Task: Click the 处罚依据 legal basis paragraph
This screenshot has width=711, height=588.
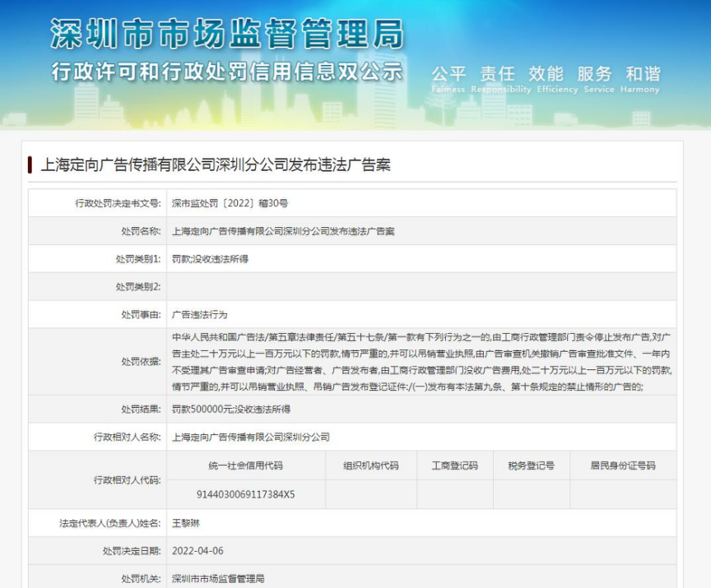Action: tap(420, 362)
